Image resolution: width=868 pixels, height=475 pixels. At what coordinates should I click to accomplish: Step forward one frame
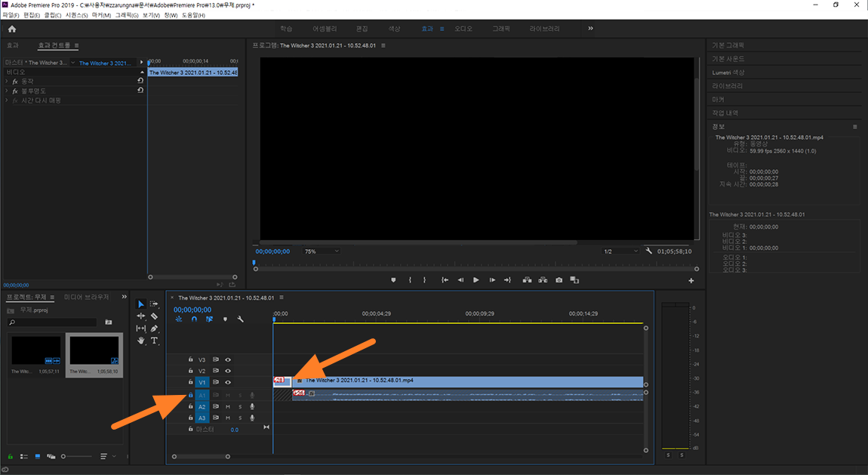coord(492,280)
